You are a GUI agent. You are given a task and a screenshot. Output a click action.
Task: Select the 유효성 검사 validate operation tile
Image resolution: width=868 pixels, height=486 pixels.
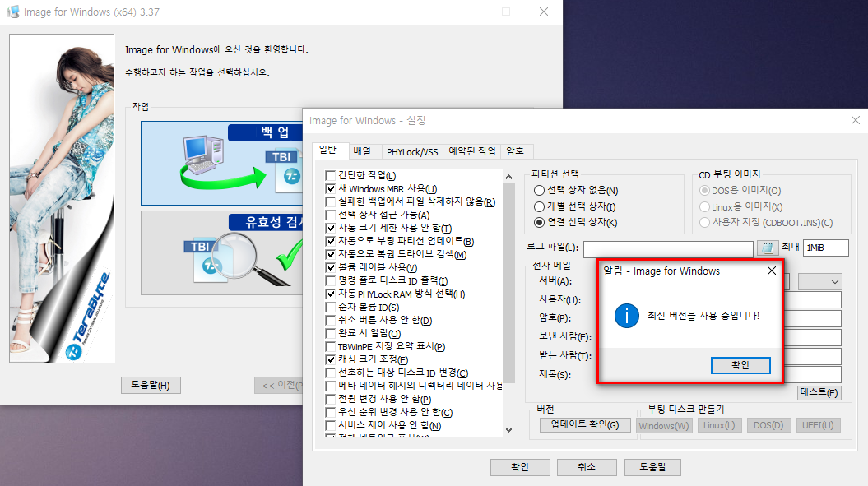222,253
